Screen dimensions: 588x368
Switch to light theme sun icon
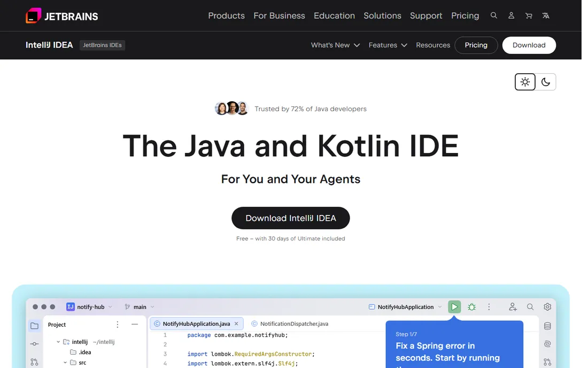525,82
